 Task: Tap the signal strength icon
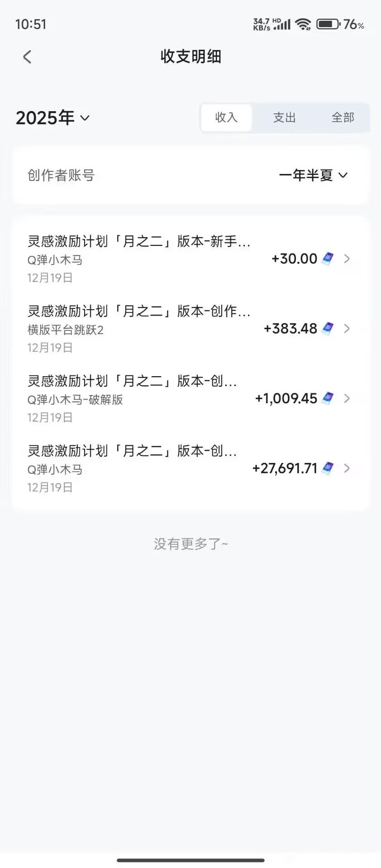[283, 24]
